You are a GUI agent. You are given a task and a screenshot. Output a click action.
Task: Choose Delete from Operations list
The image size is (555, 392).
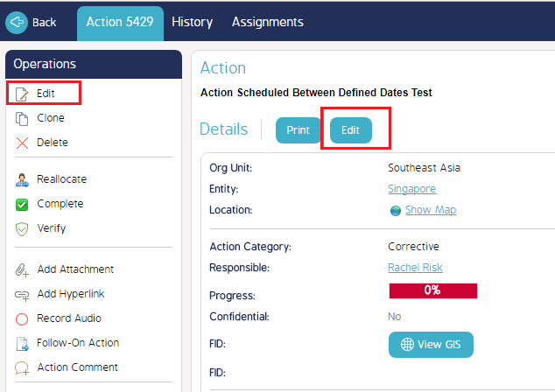pos(53,143)
